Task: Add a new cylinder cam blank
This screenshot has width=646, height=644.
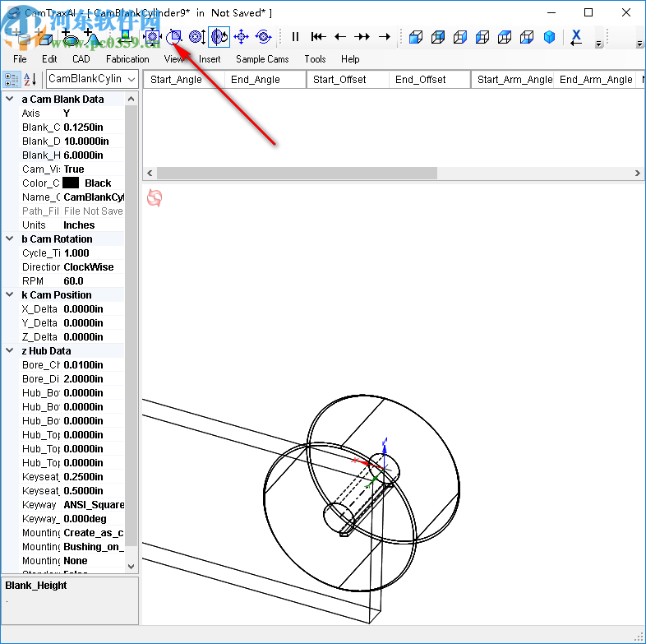Action: pos(21,38)
